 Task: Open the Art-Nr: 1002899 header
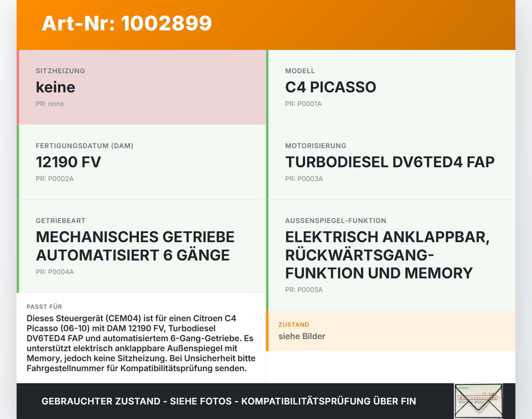coord(127,24)
